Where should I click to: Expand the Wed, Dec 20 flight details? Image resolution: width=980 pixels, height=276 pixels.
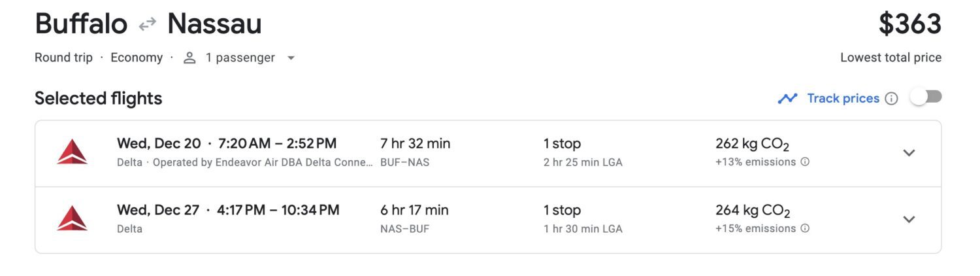(909, 152)
